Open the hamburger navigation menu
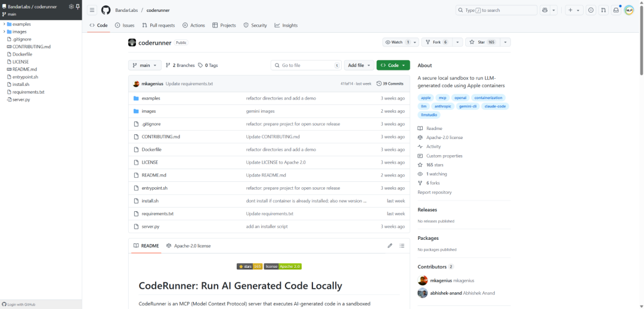Image resolution: width=644 pixels, height=309 pixels. (x=92, y=10)
